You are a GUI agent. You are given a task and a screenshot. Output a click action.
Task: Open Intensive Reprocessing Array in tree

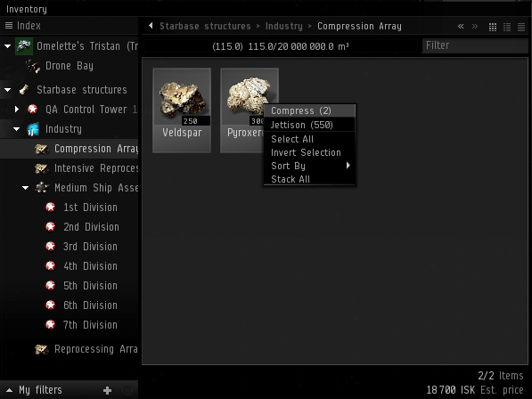70,168
